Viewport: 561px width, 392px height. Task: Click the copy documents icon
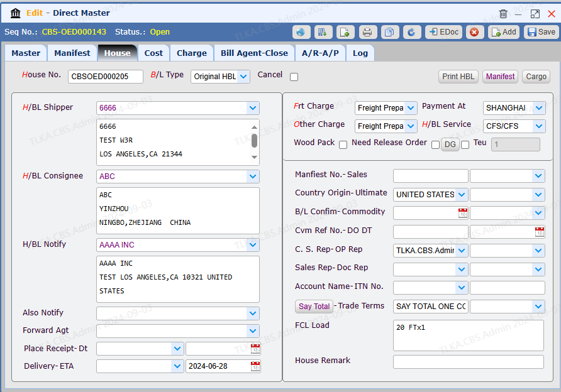[x=390, y=32]
